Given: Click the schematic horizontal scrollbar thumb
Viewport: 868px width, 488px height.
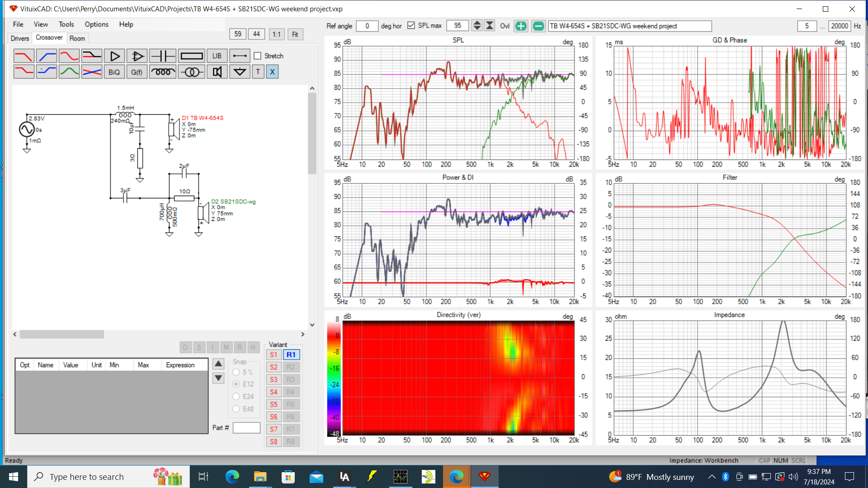Looking at the screenshot, I should 62,334.
